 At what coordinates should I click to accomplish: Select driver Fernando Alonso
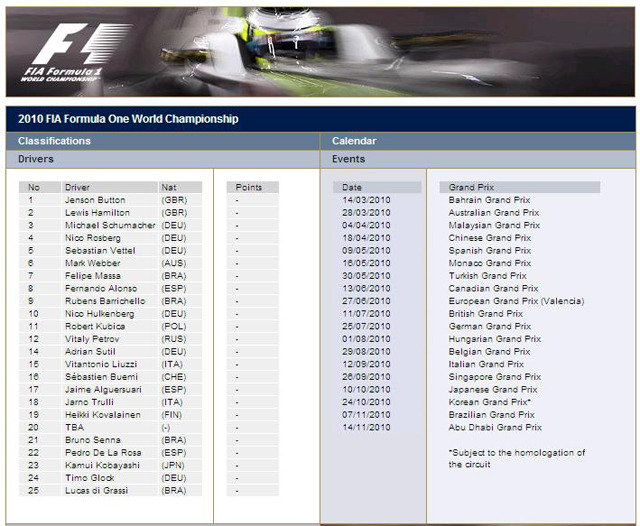pos(101,289)
